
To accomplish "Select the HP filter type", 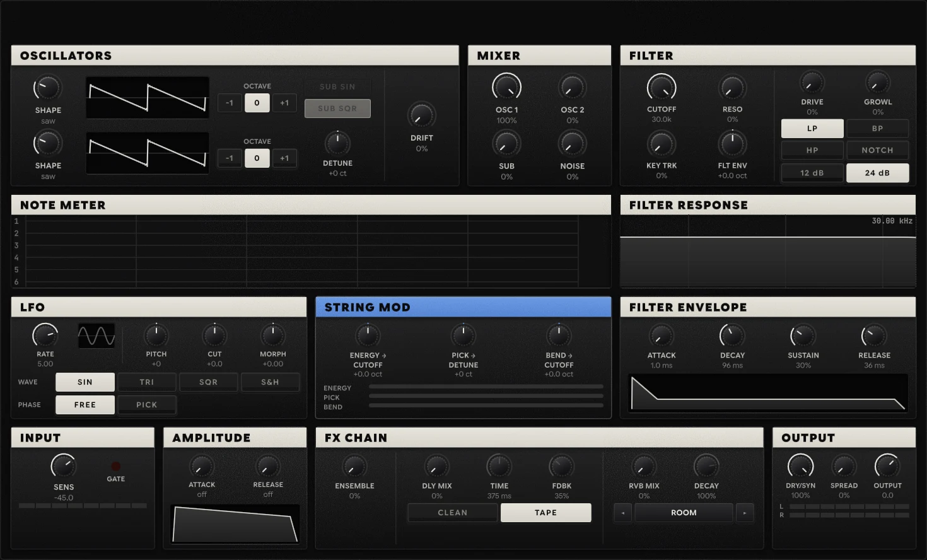I will point(812,151).
